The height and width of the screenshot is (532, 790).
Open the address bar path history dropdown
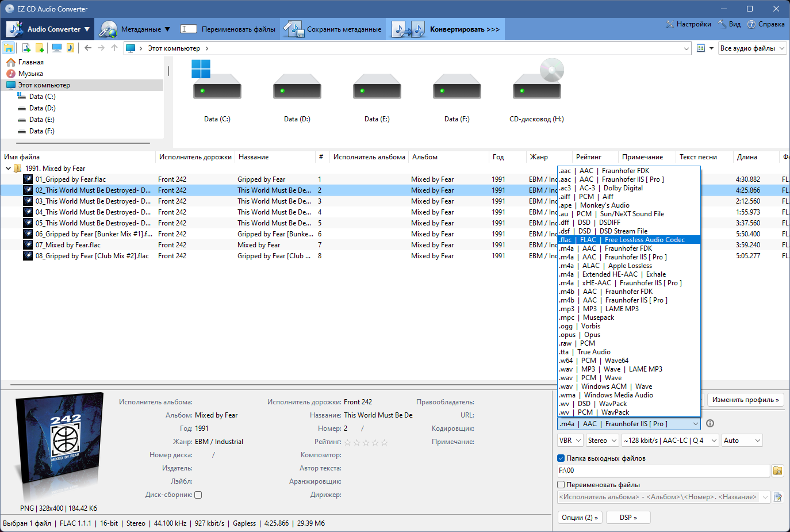tap(687, 48)
